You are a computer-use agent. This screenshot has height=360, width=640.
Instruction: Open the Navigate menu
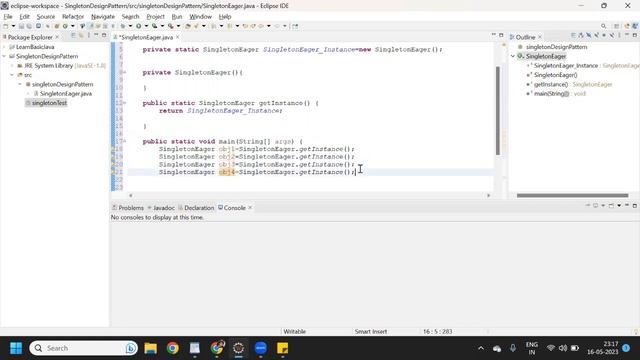click(103, 17)
